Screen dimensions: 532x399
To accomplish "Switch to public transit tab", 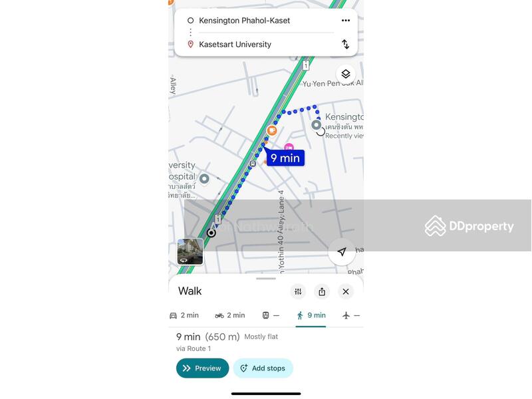I will click(271, 315).
